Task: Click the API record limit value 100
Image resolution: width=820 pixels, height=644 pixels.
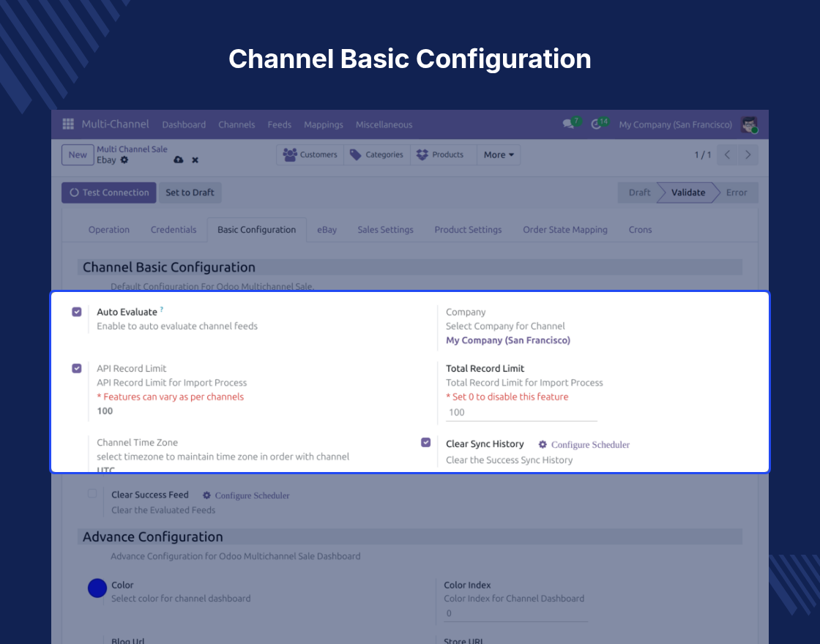Action: tap(105, 411)
